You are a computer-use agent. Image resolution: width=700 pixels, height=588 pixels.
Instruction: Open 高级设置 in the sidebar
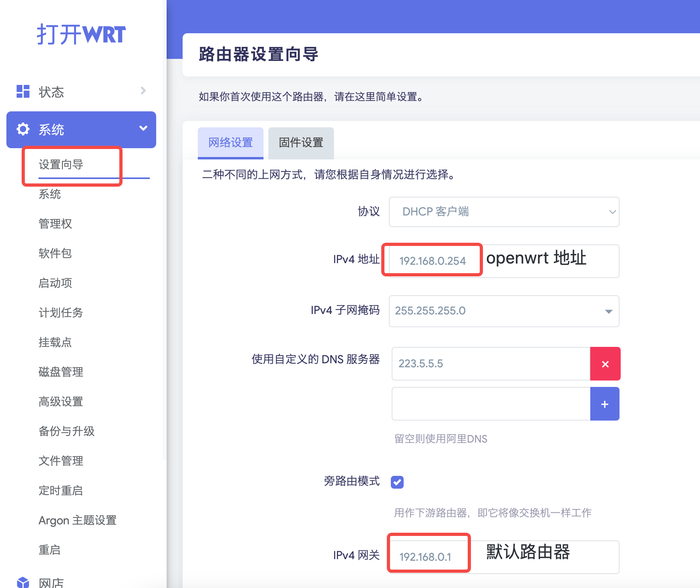pyautogui.click(x=61, y=401)
